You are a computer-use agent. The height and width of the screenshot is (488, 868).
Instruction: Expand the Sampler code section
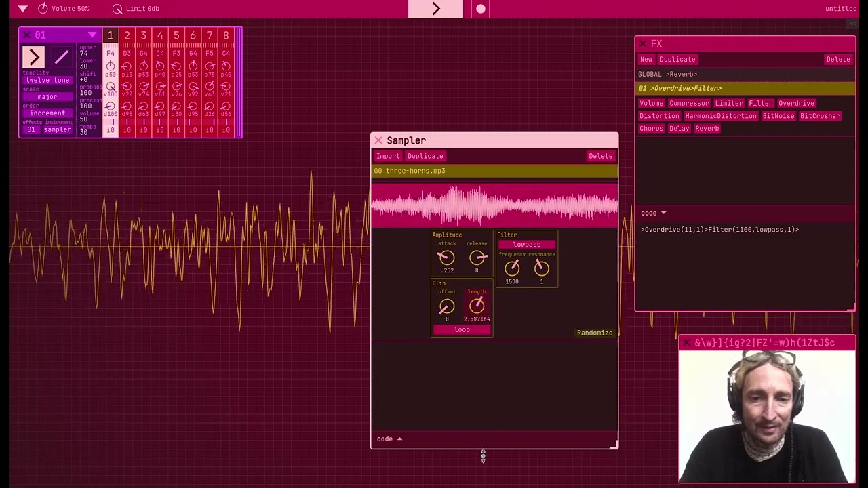coord(389,439)
